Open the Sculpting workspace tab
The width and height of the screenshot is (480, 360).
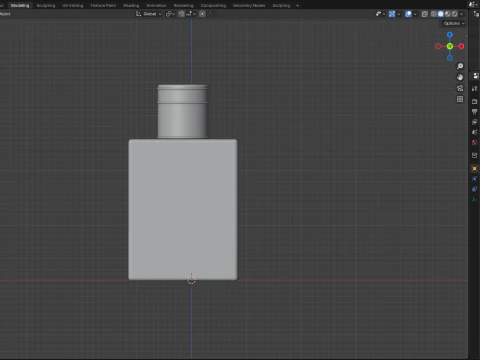pyautogui.click(x=46, y=5)
